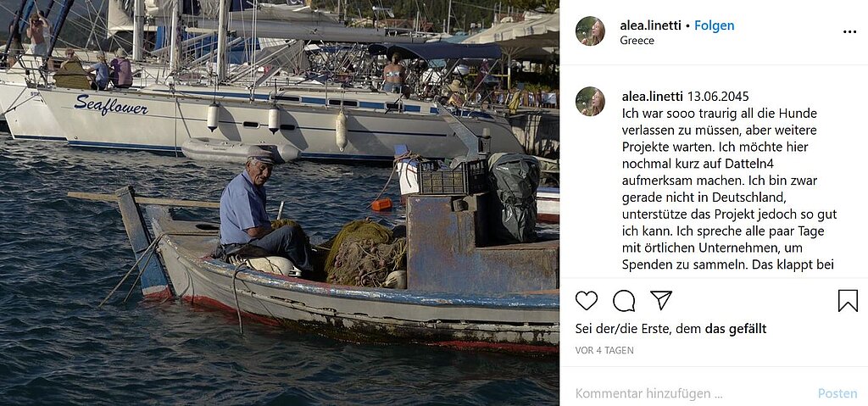Submit the comment with Posten
Screen dimensions: 868x406
coord(837,394)
